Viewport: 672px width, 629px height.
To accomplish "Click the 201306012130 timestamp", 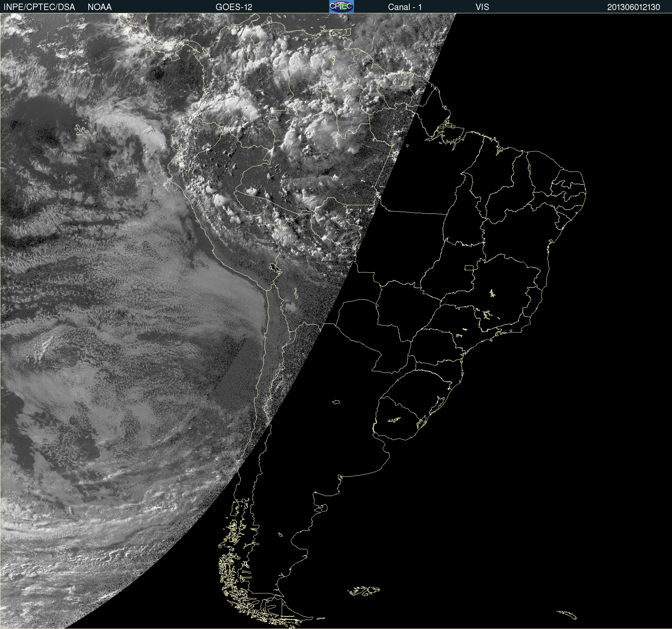I will pos(634,7).
